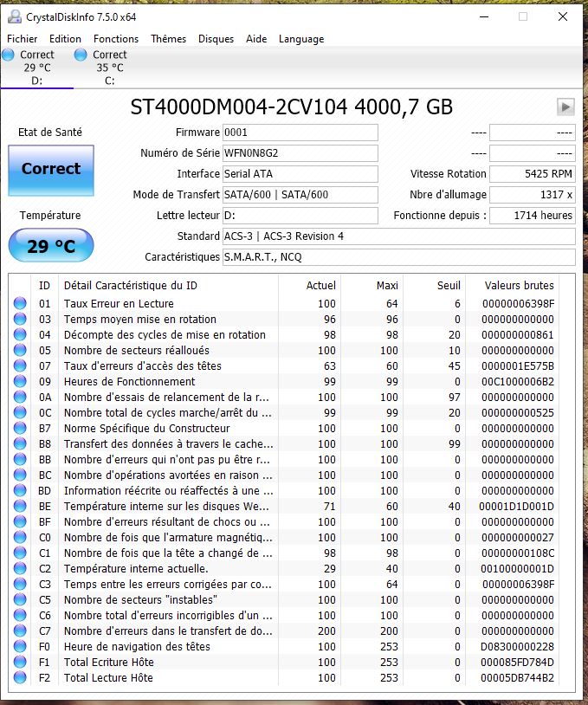Click status orb for row BB
588x705 pixels.
(20, 459)
